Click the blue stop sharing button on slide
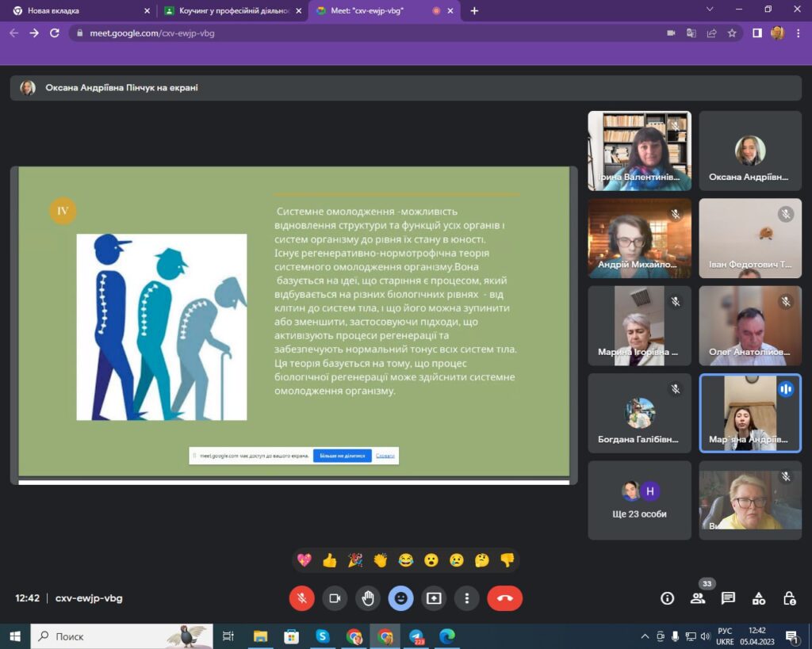Screen dimensions: 812x649 click(x=342, y=456)
